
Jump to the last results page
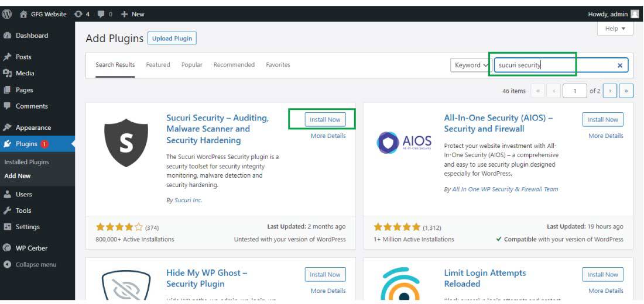click(x=626, y=91)
